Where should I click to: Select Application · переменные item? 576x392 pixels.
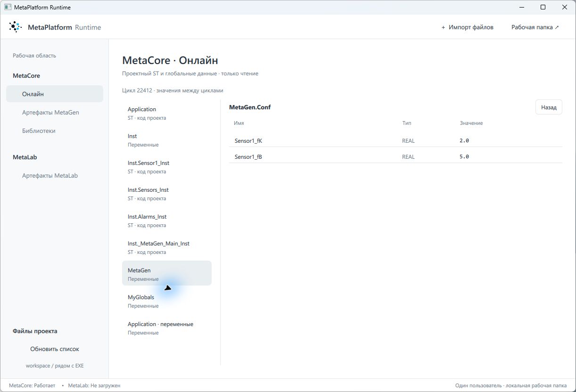coord(167,328)
